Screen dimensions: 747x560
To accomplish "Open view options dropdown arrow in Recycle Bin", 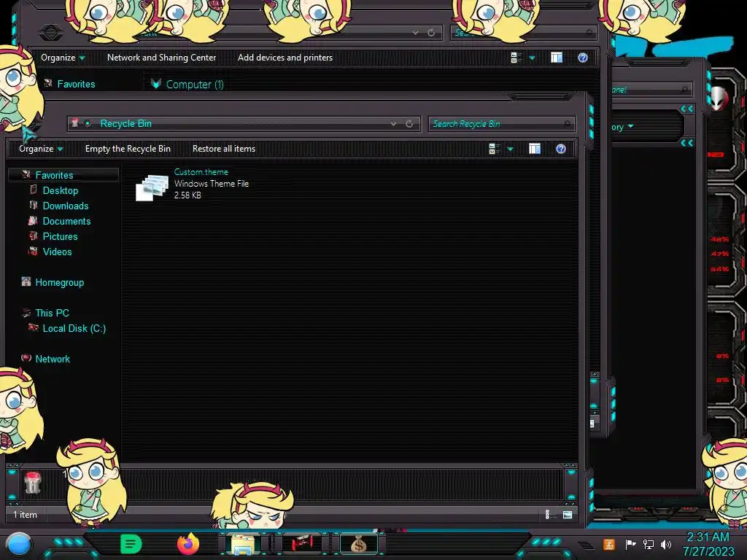I will point(510,149).
